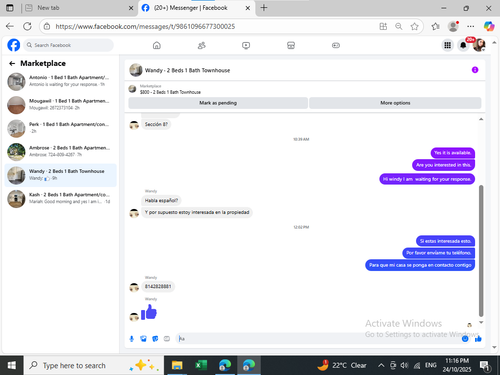The image size is (500, 375).
Task: View site information lock icon
Action: [47, 26]
